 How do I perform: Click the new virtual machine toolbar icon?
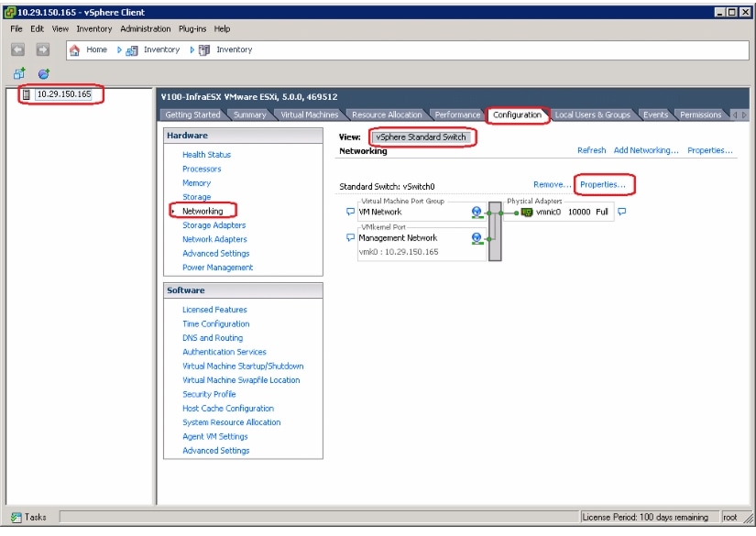pyautogui.click(x=19, y=73)
